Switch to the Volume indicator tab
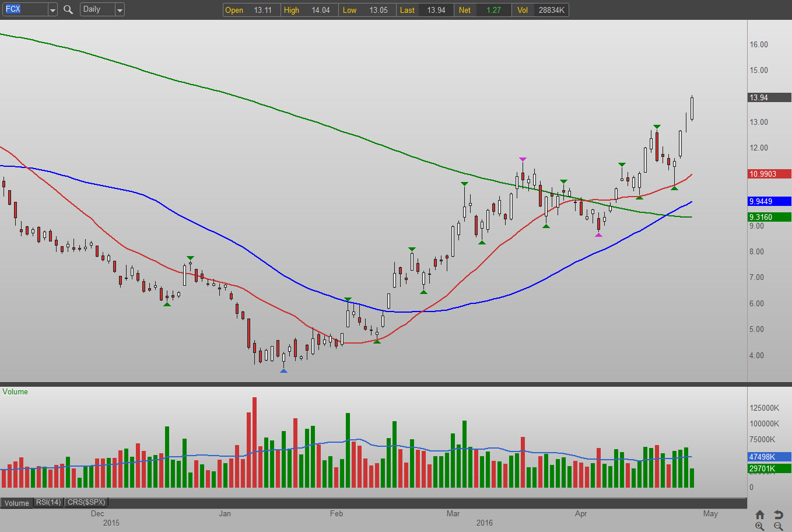The image size is (792, 532). [17, 503]
